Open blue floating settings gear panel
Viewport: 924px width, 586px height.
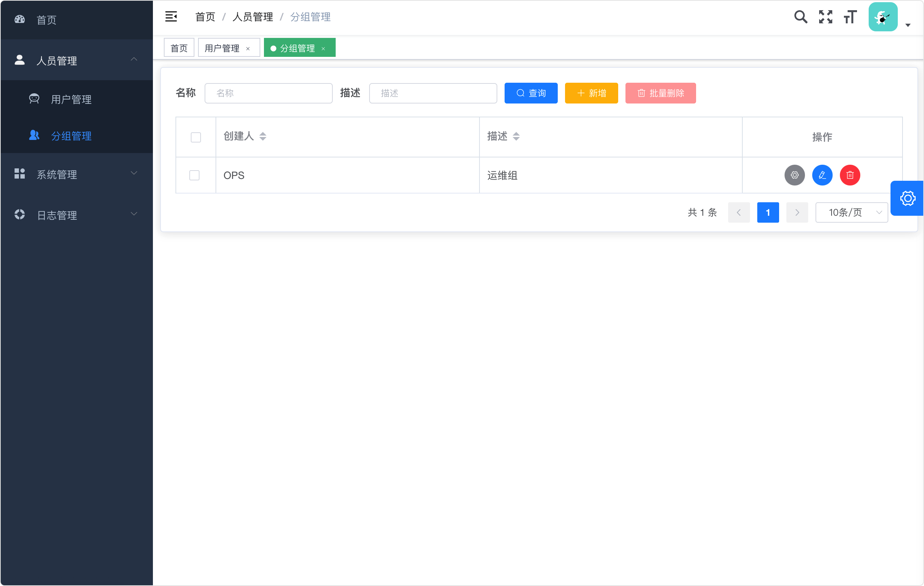click(x=907, y=198)
